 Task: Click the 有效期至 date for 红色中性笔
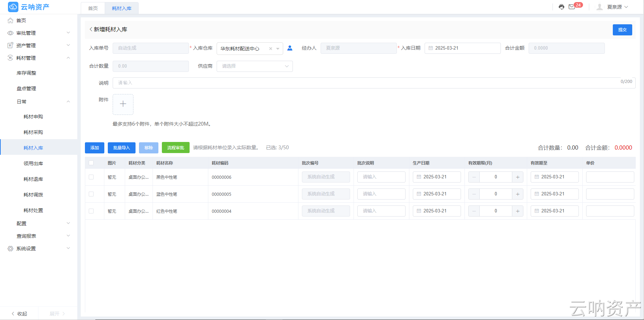[555, 211]
